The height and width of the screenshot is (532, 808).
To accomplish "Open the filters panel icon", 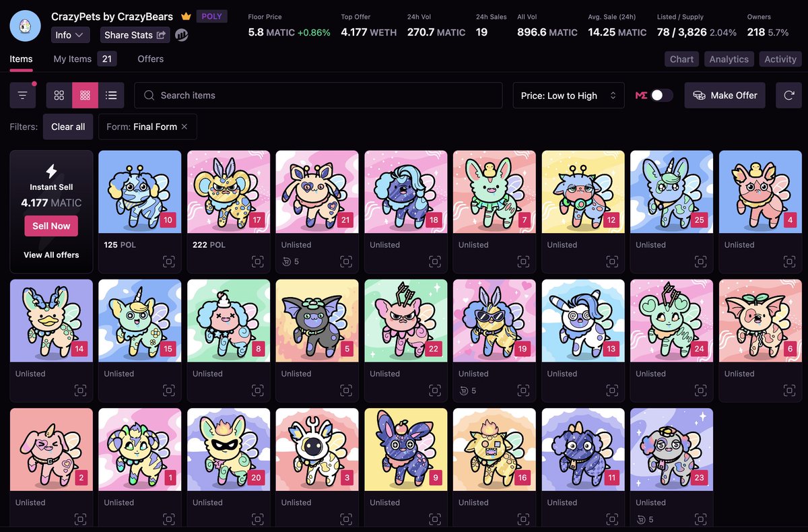I will tap(22, 95).
